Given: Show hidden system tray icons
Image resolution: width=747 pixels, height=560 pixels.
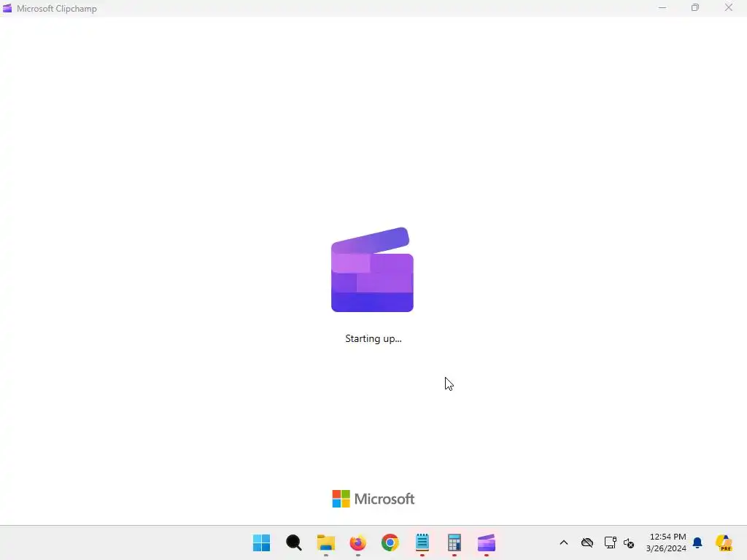Looking at the screenshot, I should [564, 542].
